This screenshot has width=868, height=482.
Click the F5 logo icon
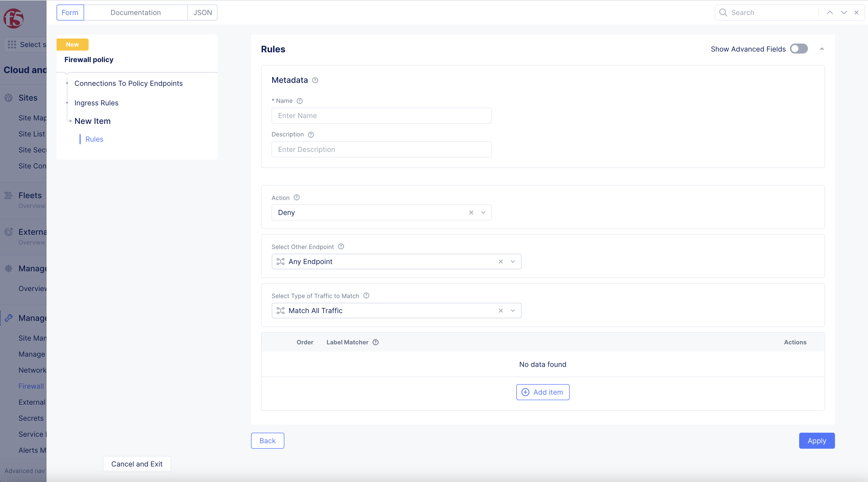(x=14, y=18)
